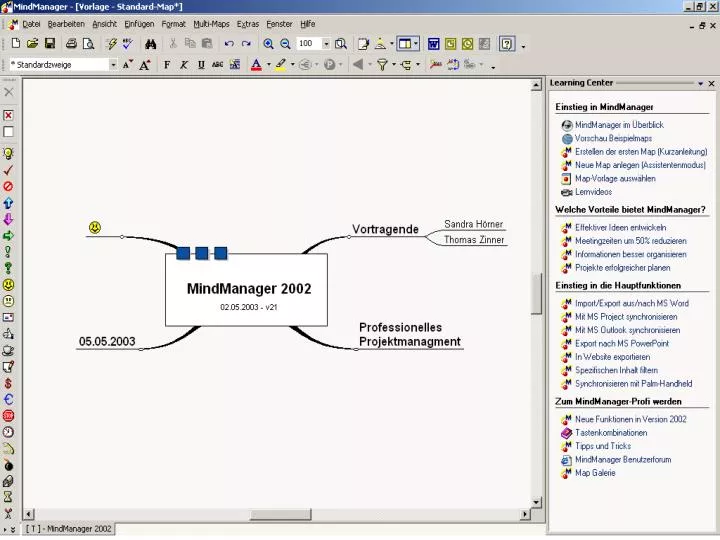720x540 pixels.
Task: Decrease font size with A down icon
Action: [128, 65]
